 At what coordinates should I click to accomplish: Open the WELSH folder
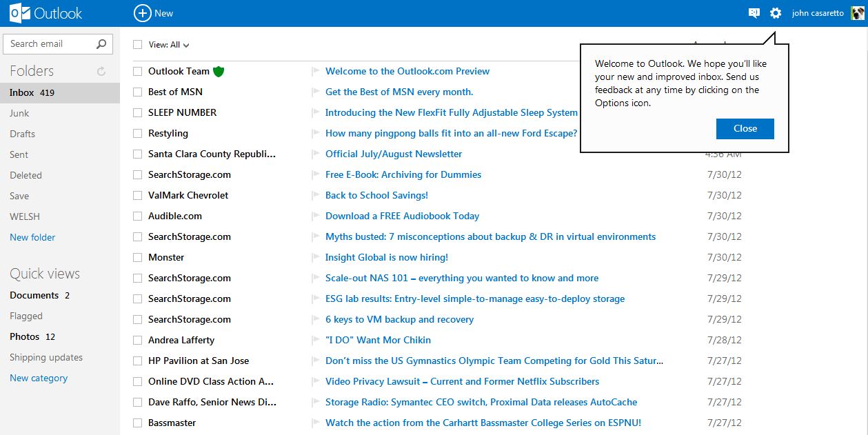click(x=25, y=216)
